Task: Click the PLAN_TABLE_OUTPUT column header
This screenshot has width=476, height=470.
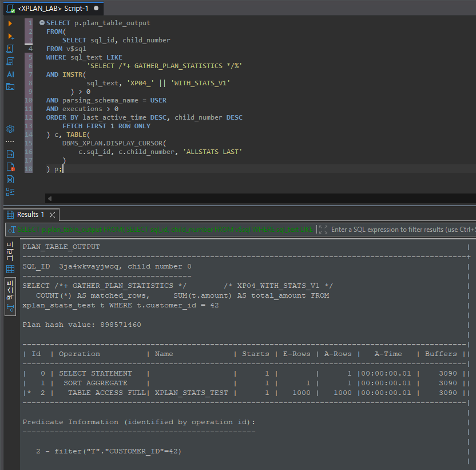Action: 61,247
